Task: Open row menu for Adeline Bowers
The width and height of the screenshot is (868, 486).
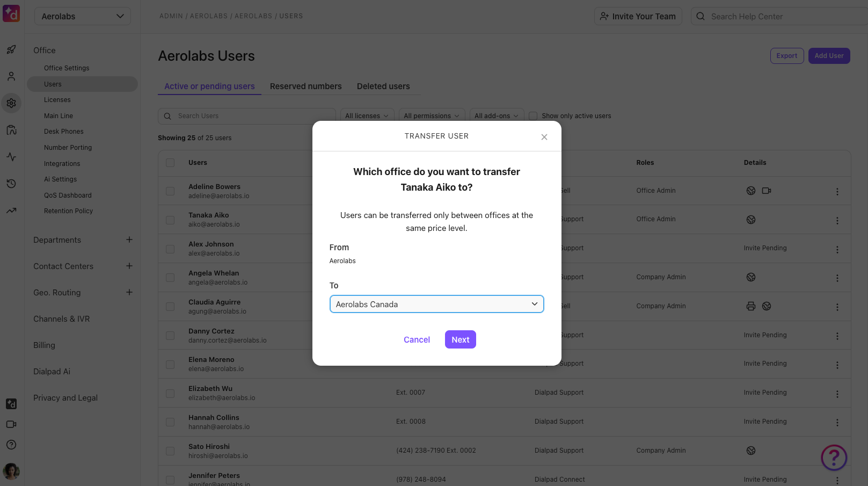Action: [837, 192]
